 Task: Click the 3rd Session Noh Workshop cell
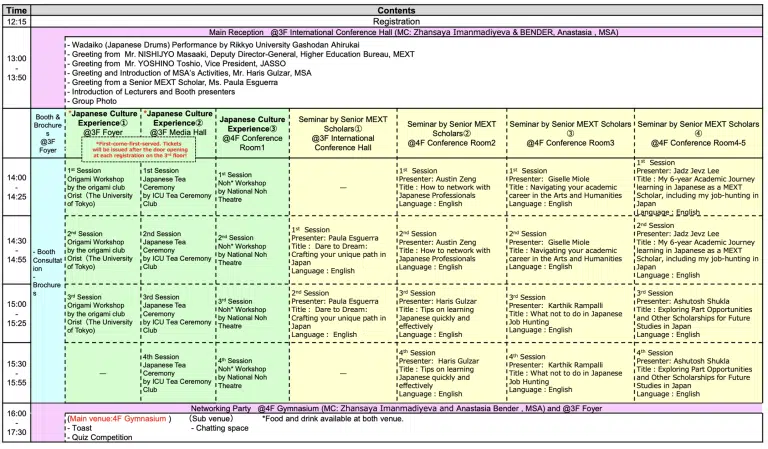pyautogui.click(x=252, y=314)
